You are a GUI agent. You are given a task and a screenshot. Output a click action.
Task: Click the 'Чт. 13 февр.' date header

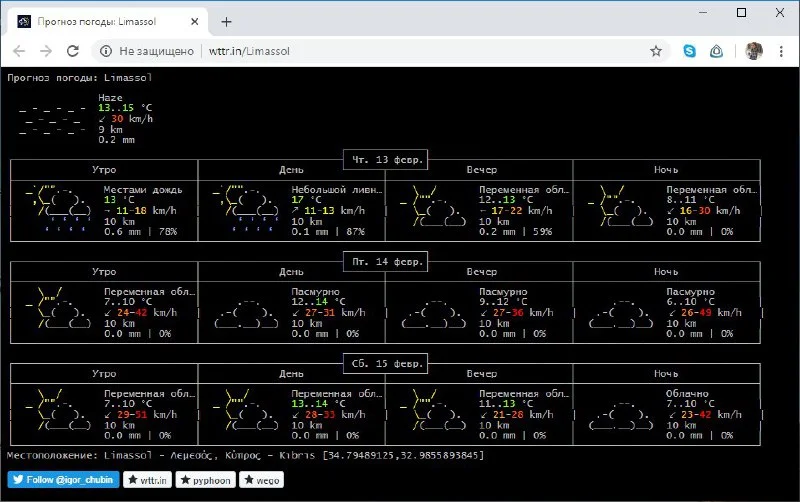386,160
